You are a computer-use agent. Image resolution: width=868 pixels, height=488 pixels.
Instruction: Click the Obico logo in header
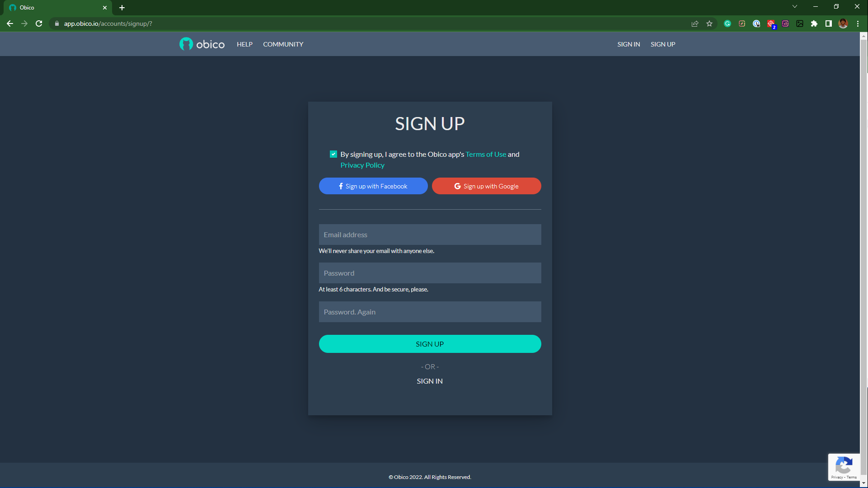pos(202,44)
